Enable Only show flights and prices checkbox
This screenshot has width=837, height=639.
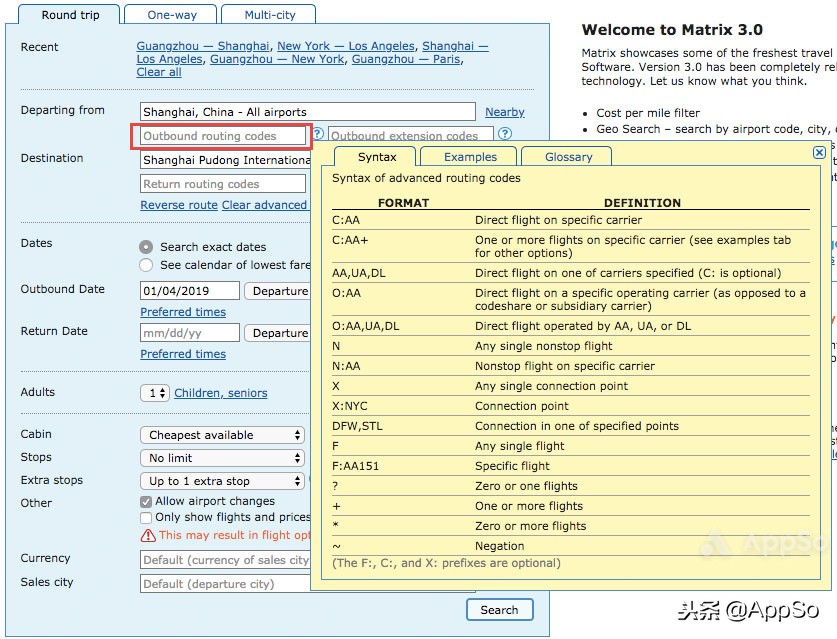coord(146,518)
